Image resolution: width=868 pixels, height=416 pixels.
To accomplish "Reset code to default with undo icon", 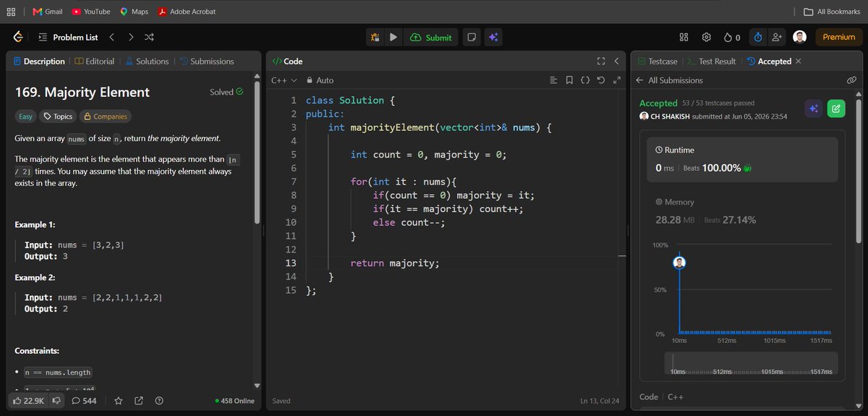I will (601, 80).
